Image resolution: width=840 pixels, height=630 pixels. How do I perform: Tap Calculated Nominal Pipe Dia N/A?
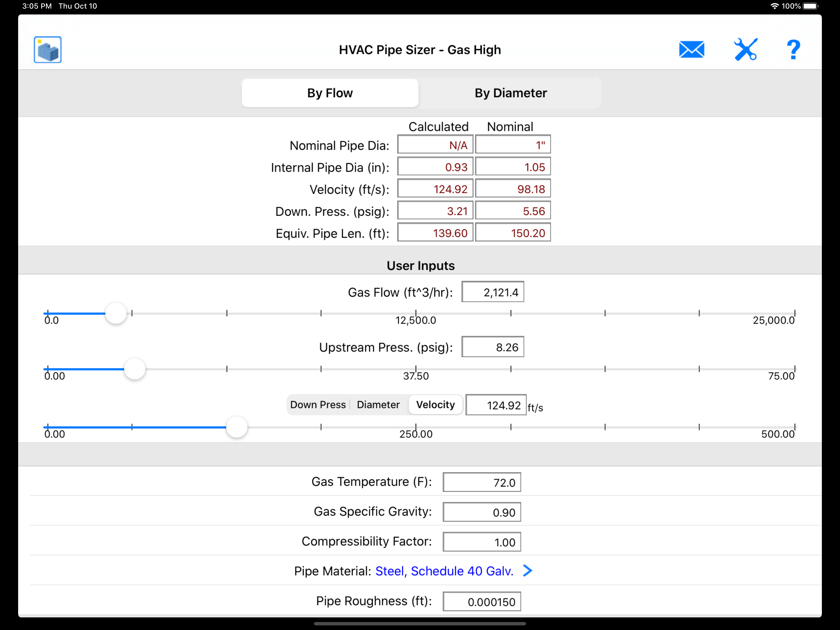click(435, 145)
